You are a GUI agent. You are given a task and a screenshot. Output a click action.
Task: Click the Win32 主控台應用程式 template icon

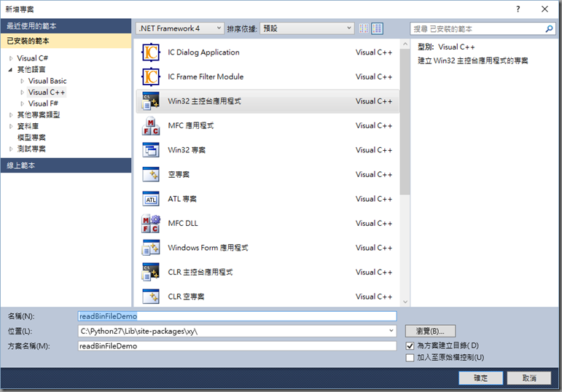click(151, 101)
